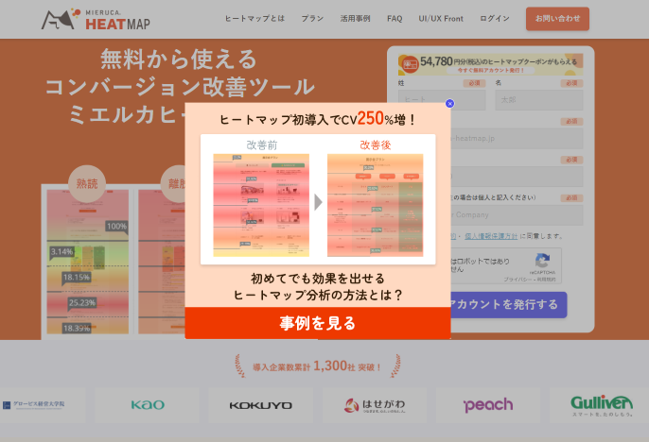The image size is (649, 442).
Task: Click the reCAPTCHA logo icon
Action: [x=542, y=261]
